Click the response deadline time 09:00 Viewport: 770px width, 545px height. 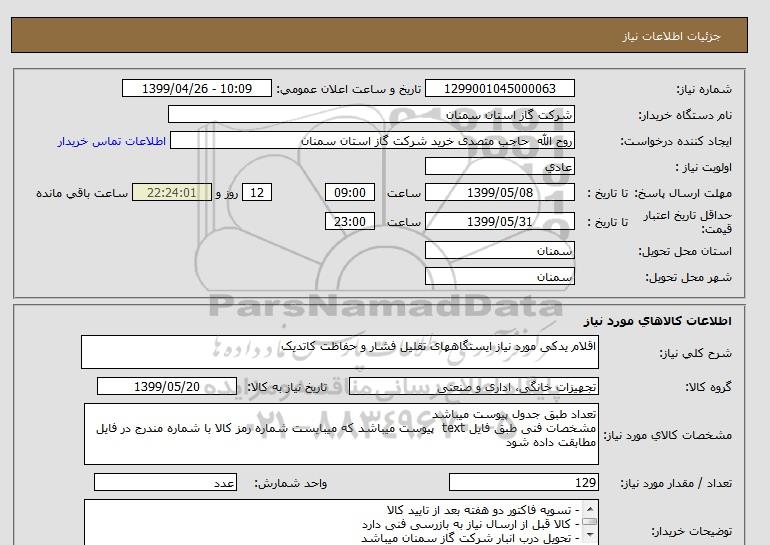[x=350, y=192]
